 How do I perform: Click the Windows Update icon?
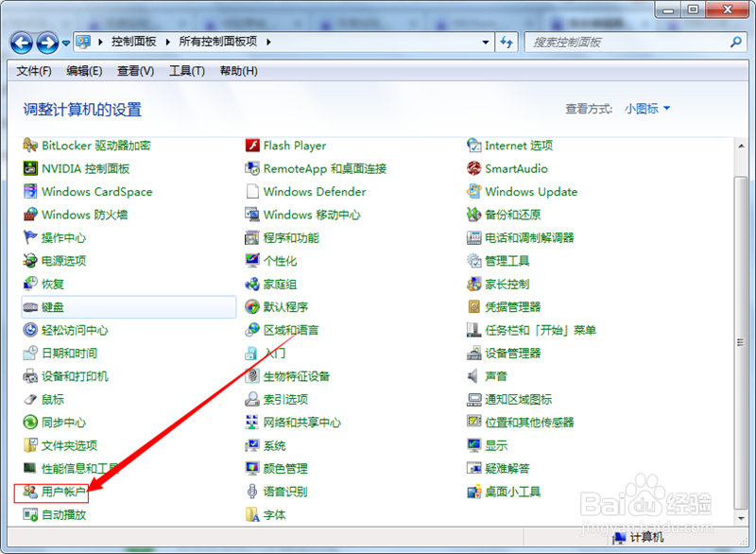coord(474,191)
